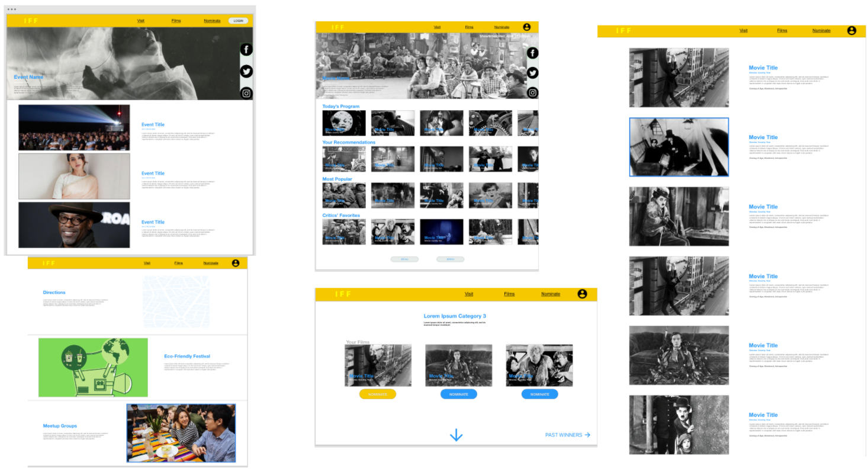
Task: Open Visit menu on the movie list page
Action: (744, 31)
